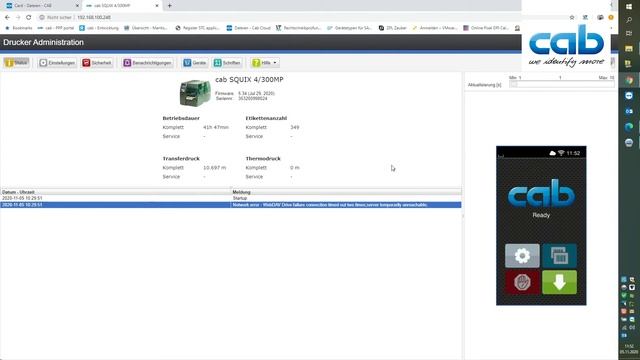Open the Register STC application bookmark

[198, 28]
